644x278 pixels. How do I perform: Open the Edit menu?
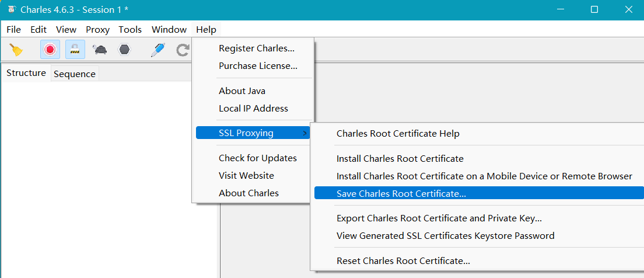click(38, 30)
